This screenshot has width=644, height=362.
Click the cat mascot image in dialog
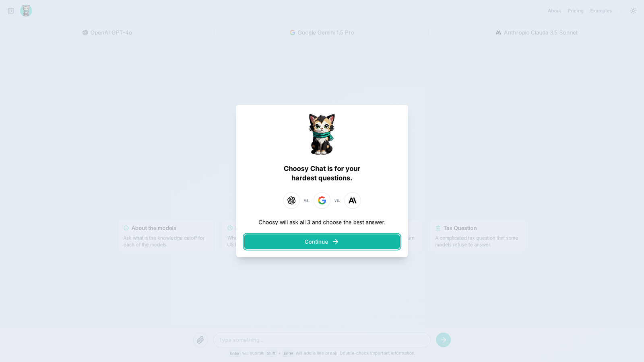click(322, 134)
